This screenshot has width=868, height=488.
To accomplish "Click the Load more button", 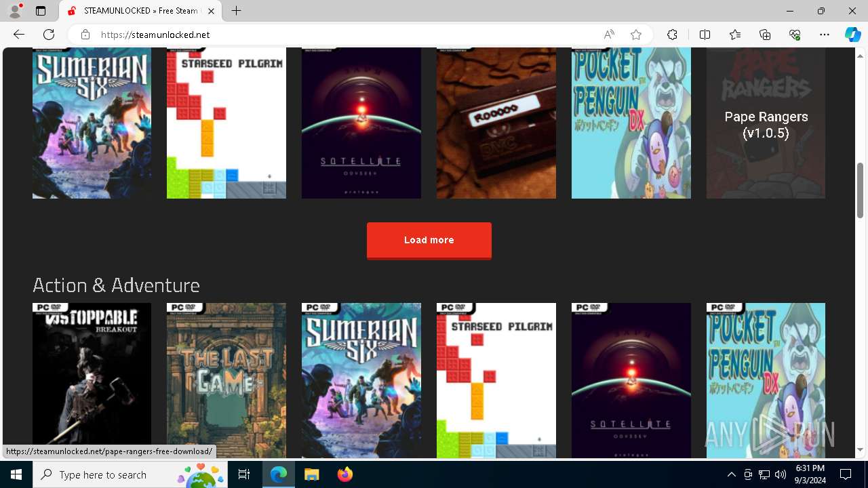I will pos(429,241).
